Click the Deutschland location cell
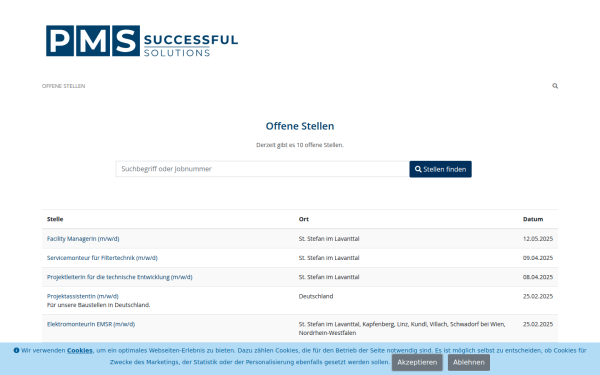 click(316, 296)
